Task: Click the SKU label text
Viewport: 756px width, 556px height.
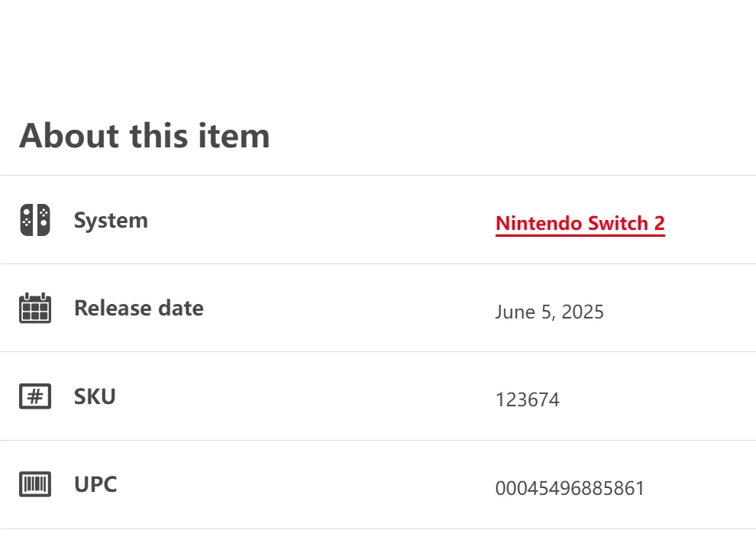Action: [x=95, y=396]
